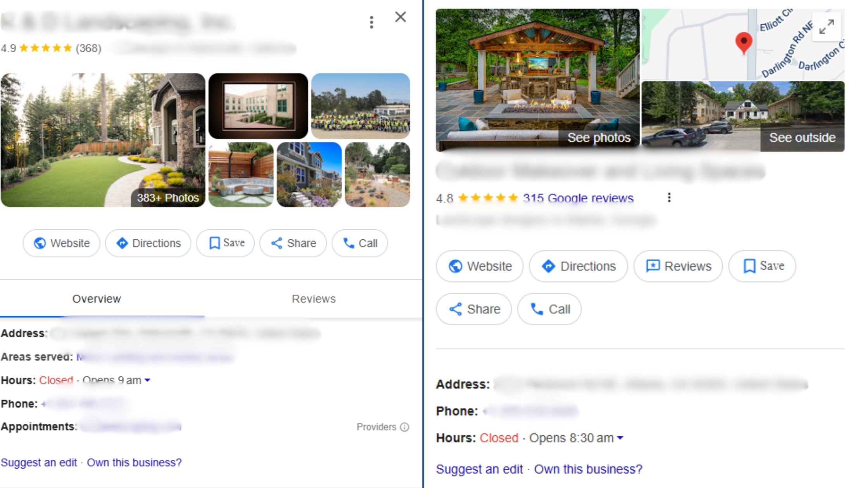Screen dimensions: 868x488
Task: Expand the Opens 8:30 am hours dropdown
Action: [620, 438]
